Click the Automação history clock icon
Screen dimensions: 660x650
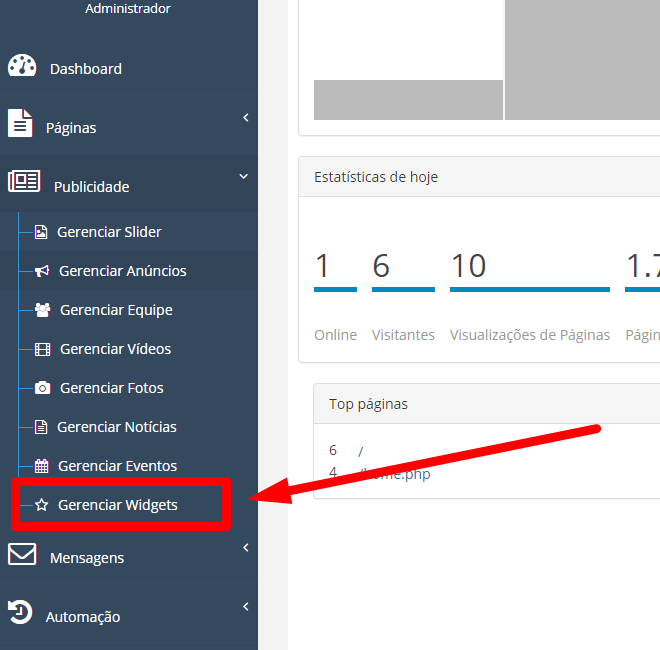point(20,613)
